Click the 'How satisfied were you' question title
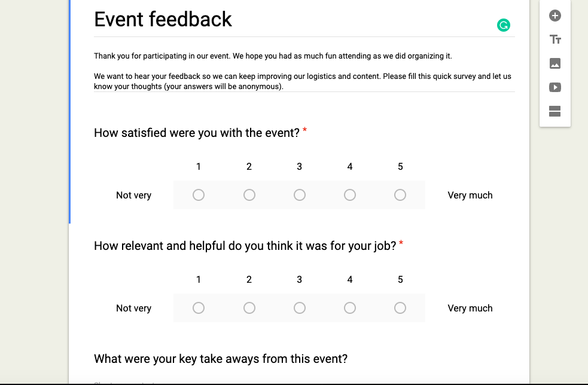This screenshot has width=588, height=385. [x=196, y=133]
